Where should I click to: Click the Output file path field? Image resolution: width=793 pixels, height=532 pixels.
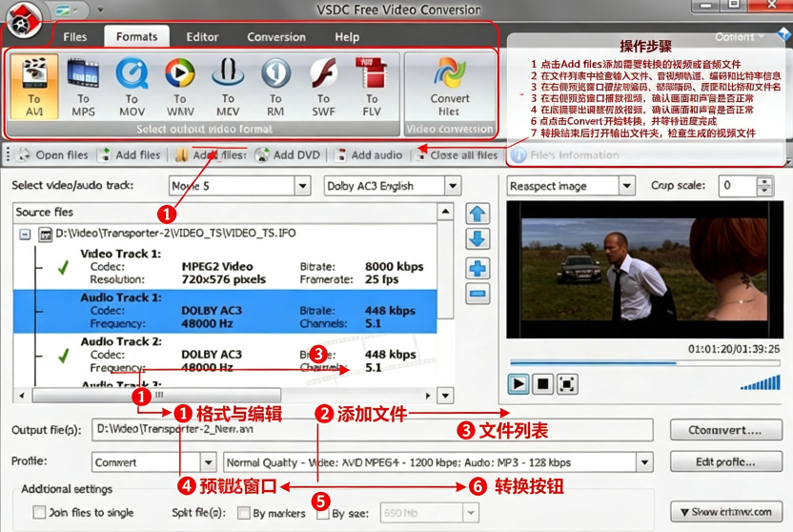tap(372, 430)
